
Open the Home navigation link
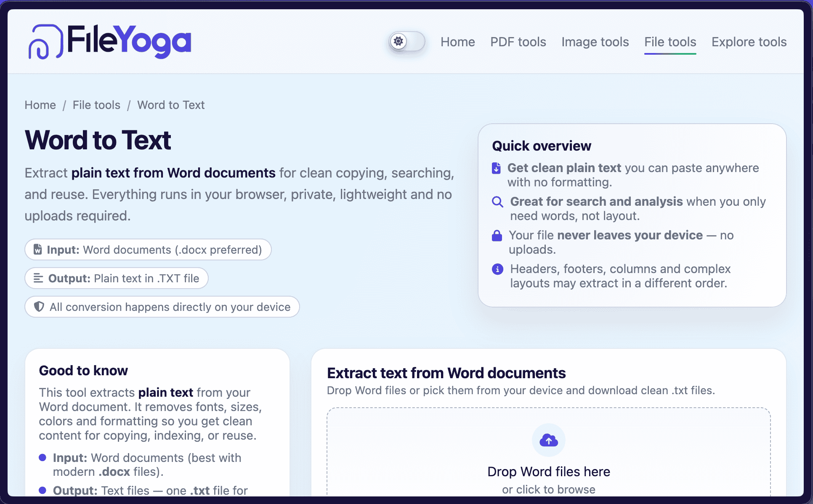tap(457, 42)
